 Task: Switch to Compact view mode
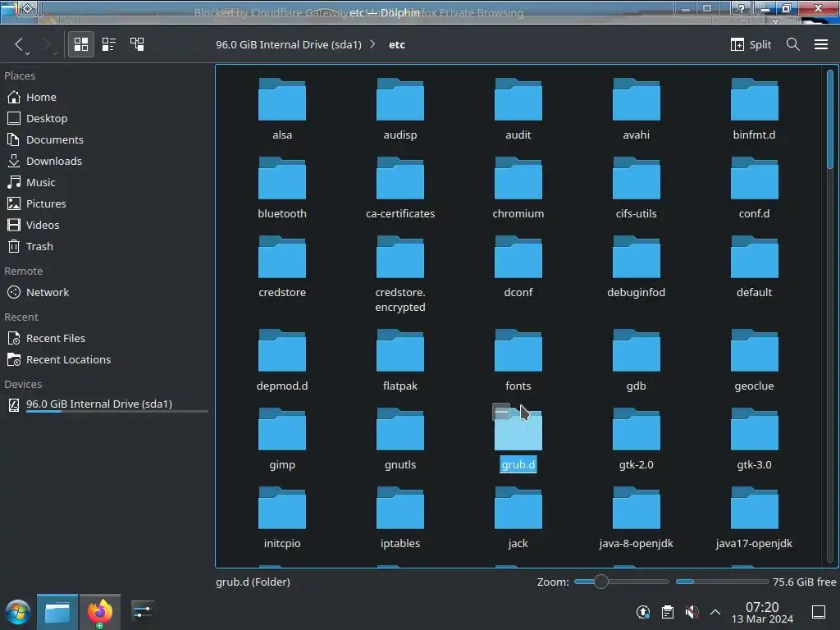click(x=109, y=44)
